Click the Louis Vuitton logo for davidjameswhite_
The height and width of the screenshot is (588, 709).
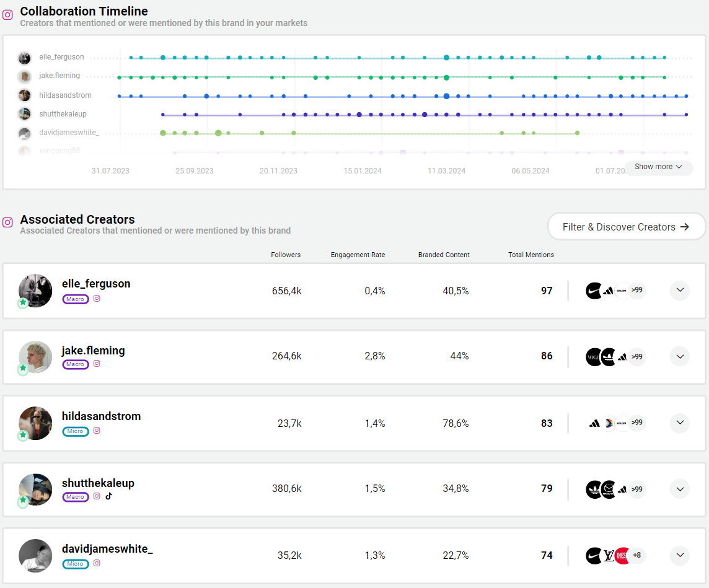click(x=609, y=556)
